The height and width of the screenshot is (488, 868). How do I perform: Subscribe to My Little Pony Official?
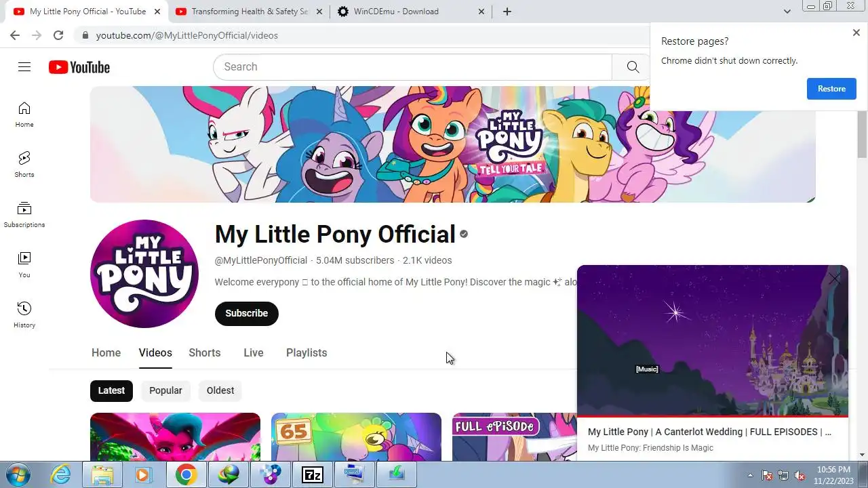tap(247, 313)
